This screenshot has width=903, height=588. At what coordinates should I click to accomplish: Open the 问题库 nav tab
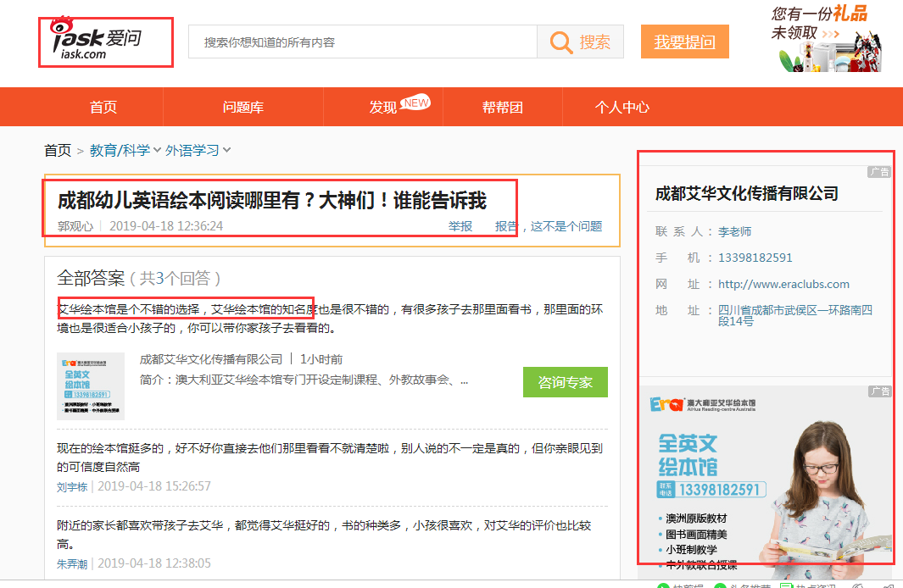click(x=243, y=107)
